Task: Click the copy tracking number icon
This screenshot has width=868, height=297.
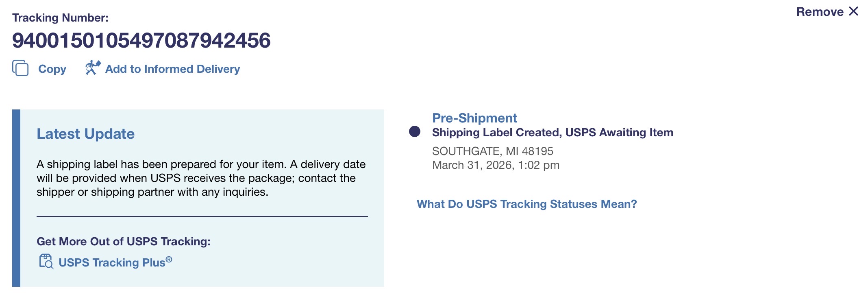Action: 20,68
